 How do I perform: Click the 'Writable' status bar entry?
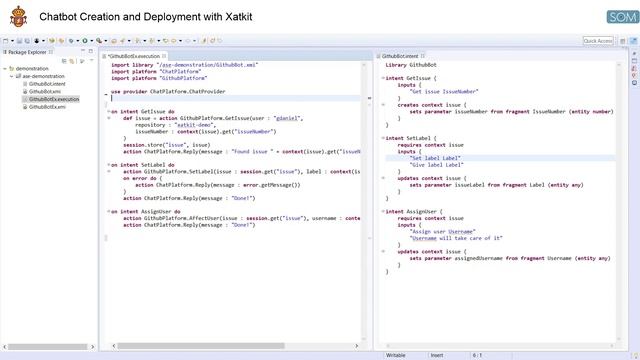click(396, 356)
